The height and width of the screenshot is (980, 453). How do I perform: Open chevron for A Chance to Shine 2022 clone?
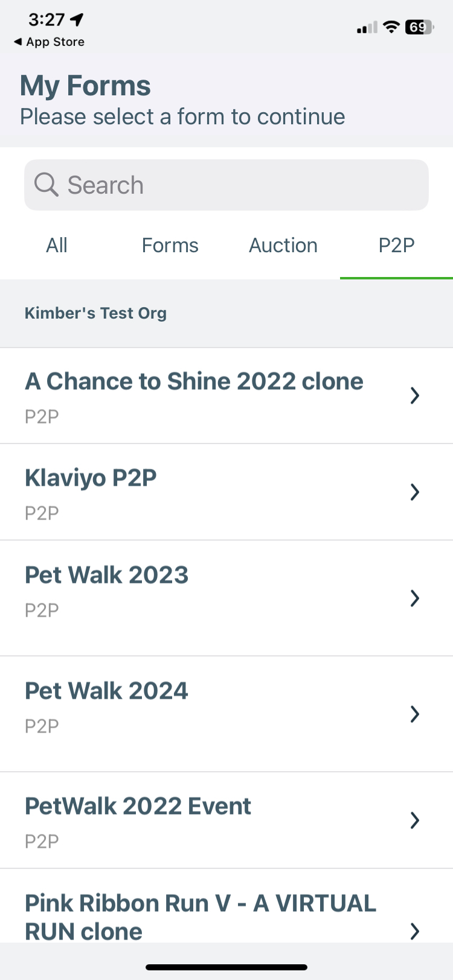[x=414, y=396]
